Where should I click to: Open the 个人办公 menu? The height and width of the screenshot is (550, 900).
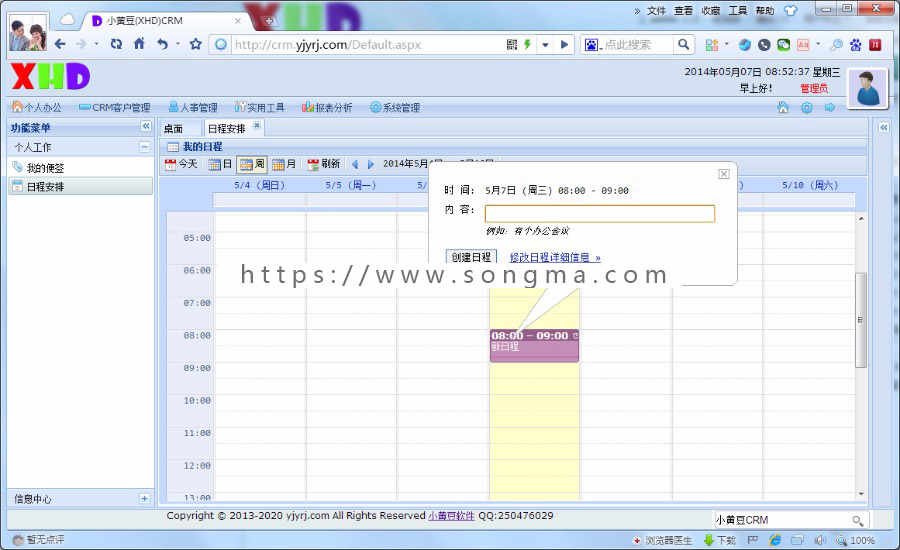tap(37, 107)
